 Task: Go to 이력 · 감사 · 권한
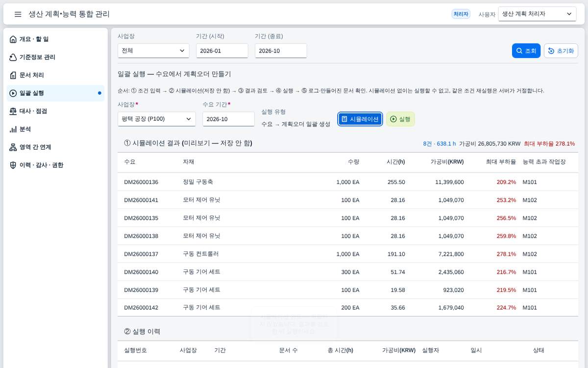click(x=55, y=165)
